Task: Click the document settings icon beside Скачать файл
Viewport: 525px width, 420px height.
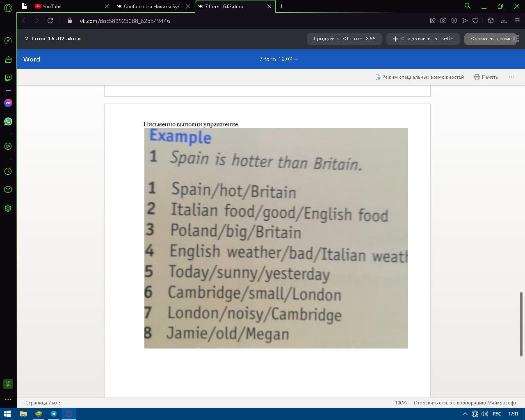Action: point(516,39)
